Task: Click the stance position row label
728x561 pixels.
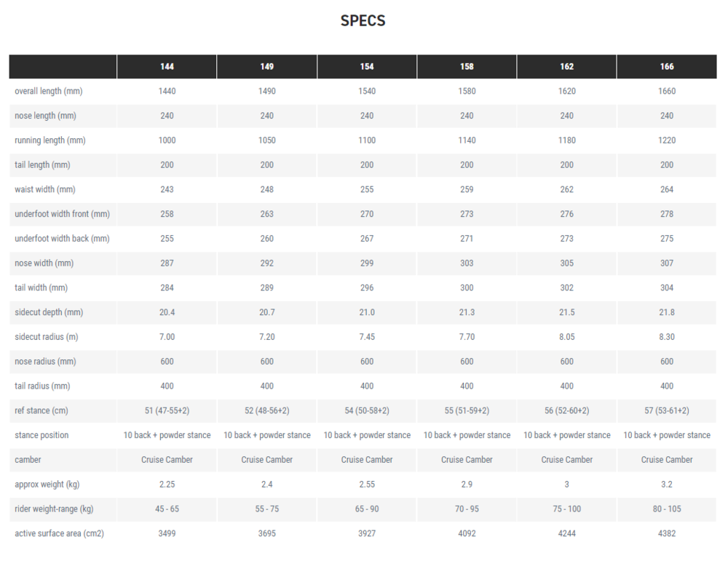Action: pos(41,435)
